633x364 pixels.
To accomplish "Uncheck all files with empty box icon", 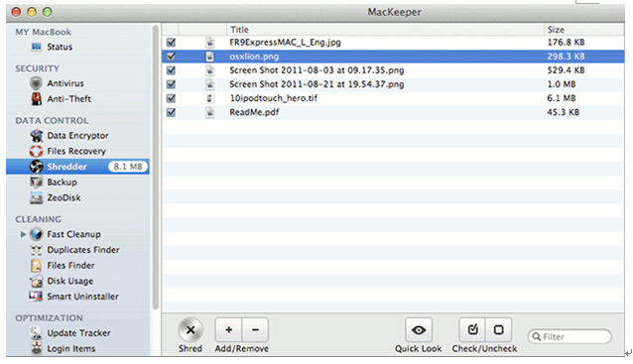I will [499, 329].
